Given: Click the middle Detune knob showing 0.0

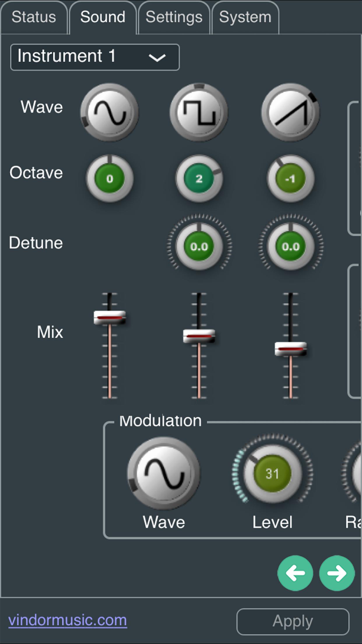Looking at the screenshot, I should point(199,246).
